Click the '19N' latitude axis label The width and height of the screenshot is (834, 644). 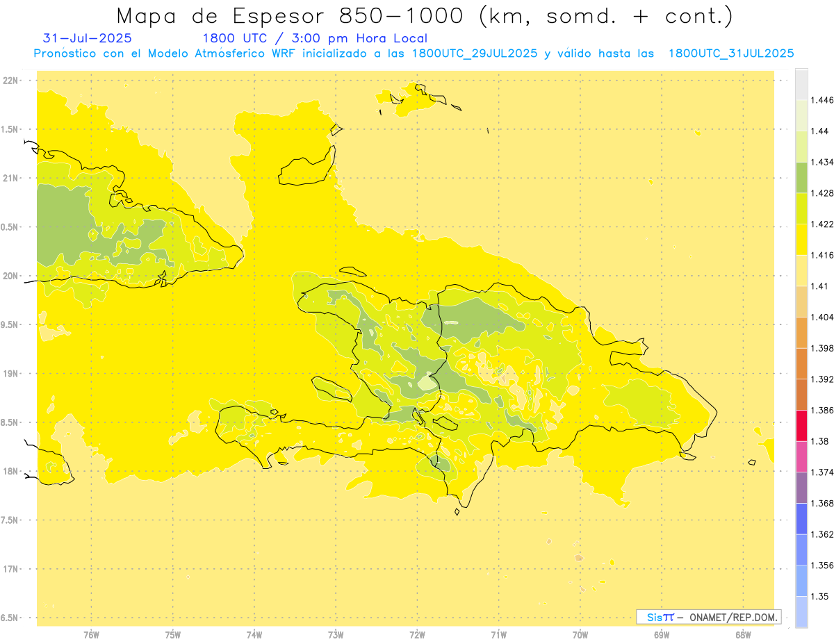tap(11, 374)
